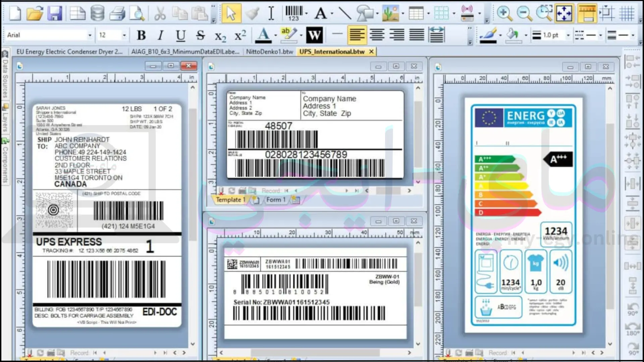Click the line color pen swatch
Image resolution: width=644 pixels, height=362 pixels.
[x=488, y=35]
